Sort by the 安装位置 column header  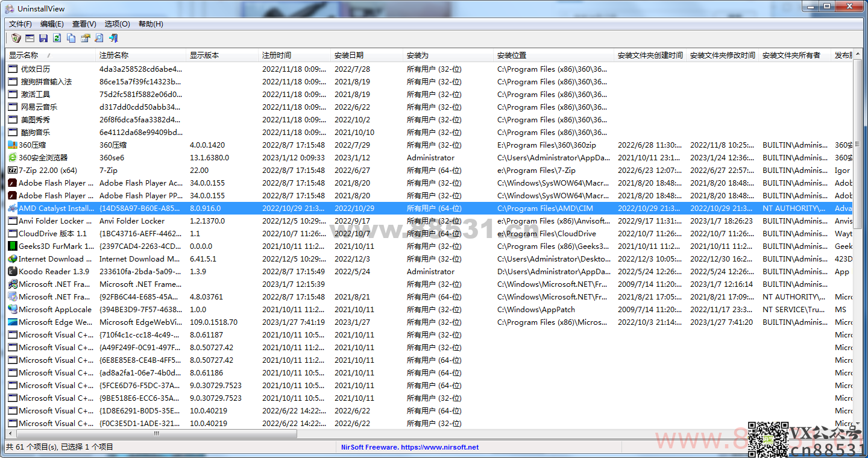(x=554, y=55)
